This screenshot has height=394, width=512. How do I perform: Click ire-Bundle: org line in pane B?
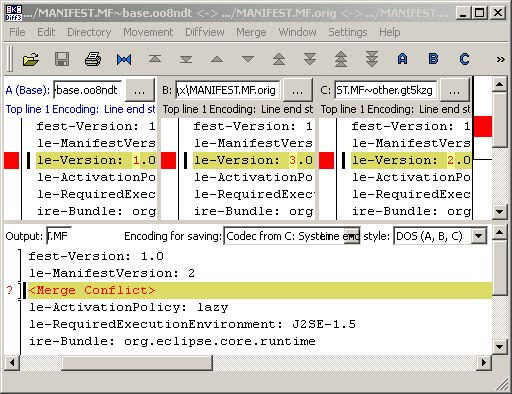(x=253, y=211)
